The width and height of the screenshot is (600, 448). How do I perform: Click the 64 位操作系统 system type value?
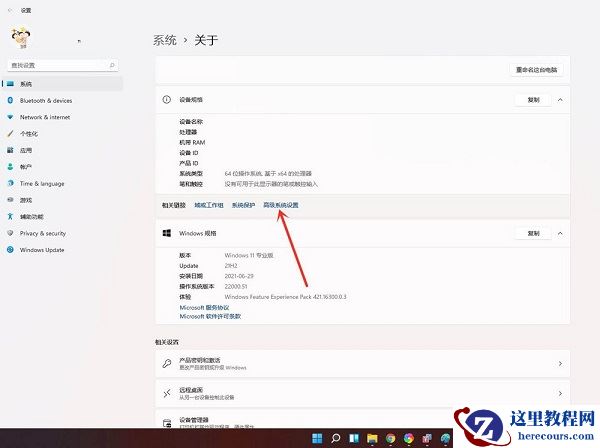click(x=268, y=174)
